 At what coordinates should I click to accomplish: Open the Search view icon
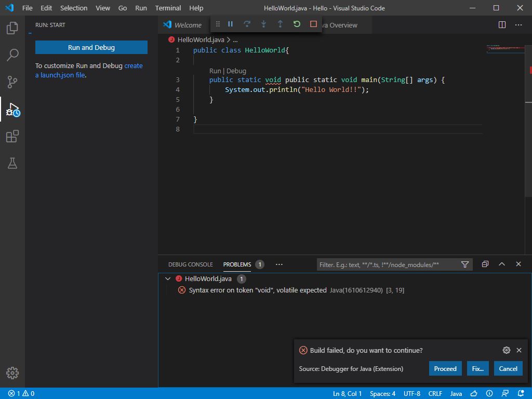pos(12,55)
